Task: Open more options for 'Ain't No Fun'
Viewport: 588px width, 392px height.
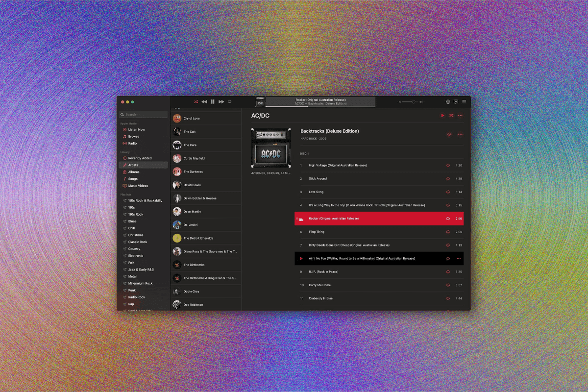Action: pyautogui.click(x=459, y=258)
